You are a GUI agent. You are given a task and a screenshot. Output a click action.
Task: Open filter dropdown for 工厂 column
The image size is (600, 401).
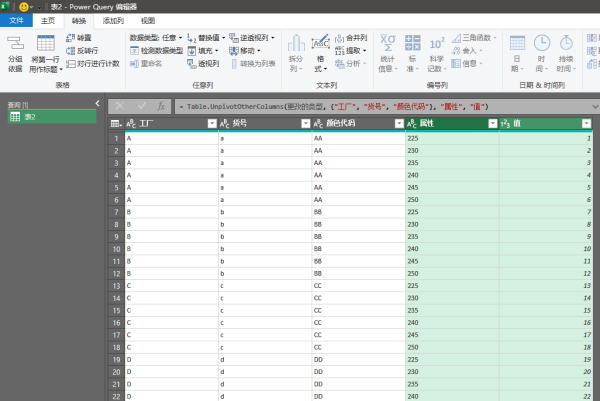[x=212, y=123]
